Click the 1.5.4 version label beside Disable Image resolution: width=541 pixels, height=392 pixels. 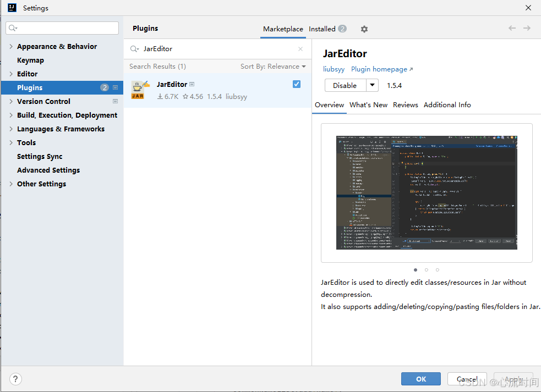pyautogui.click(x=394, y=86)
